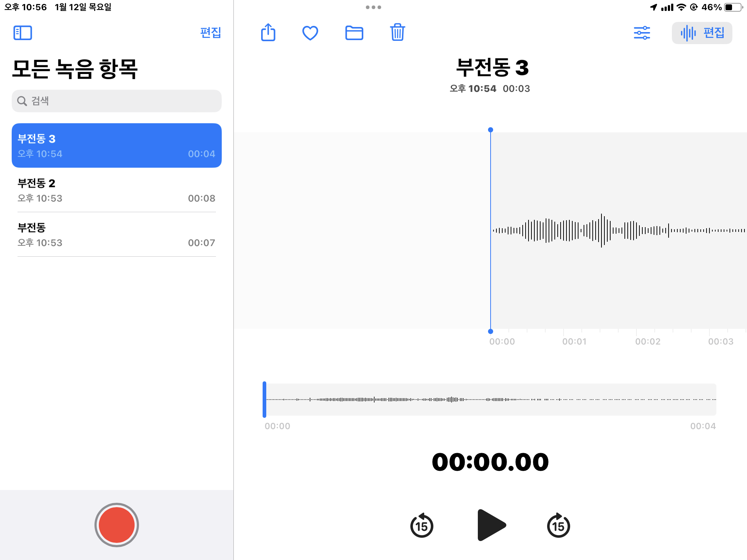Screen dimensions: 747x560
Task: Select the 부전동 recording from 10:53, 00:07
Action: [x=117, y=234]
